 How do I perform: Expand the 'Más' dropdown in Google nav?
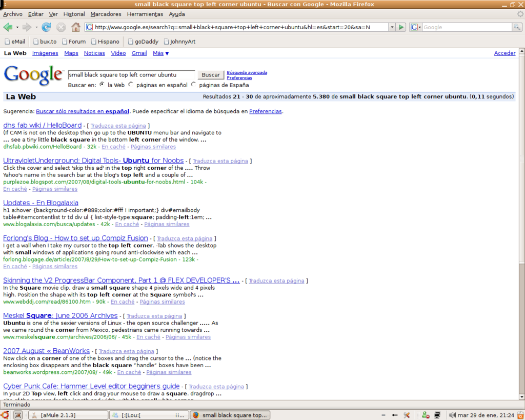(160, 53)
